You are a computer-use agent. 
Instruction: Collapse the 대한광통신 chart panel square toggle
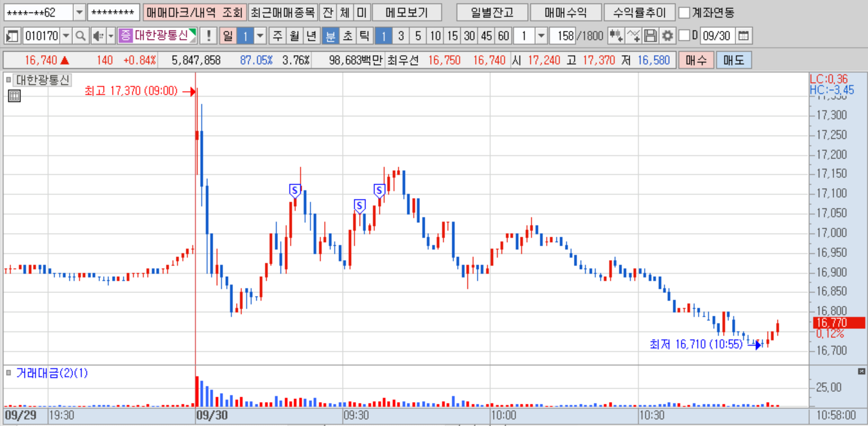point(8,79)
